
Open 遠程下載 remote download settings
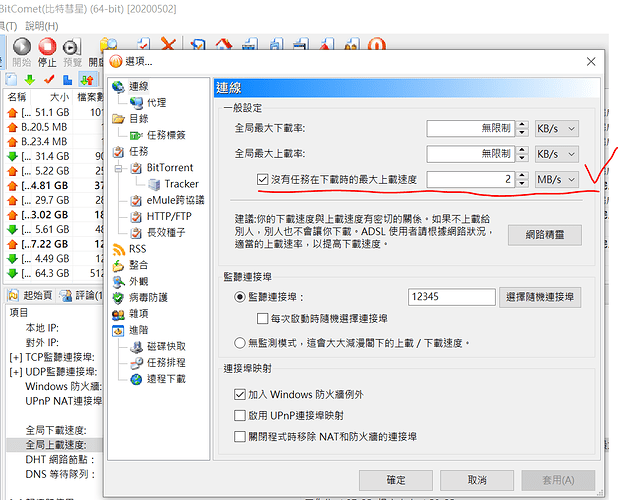tap(166, 379)
